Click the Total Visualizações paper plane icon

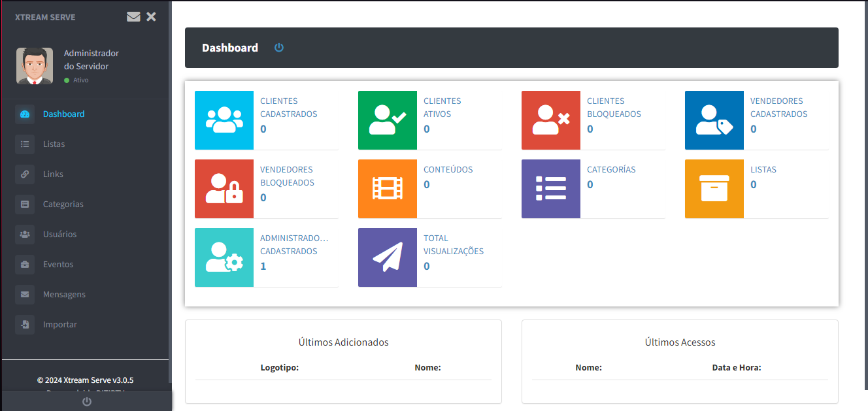pos(388,257)
